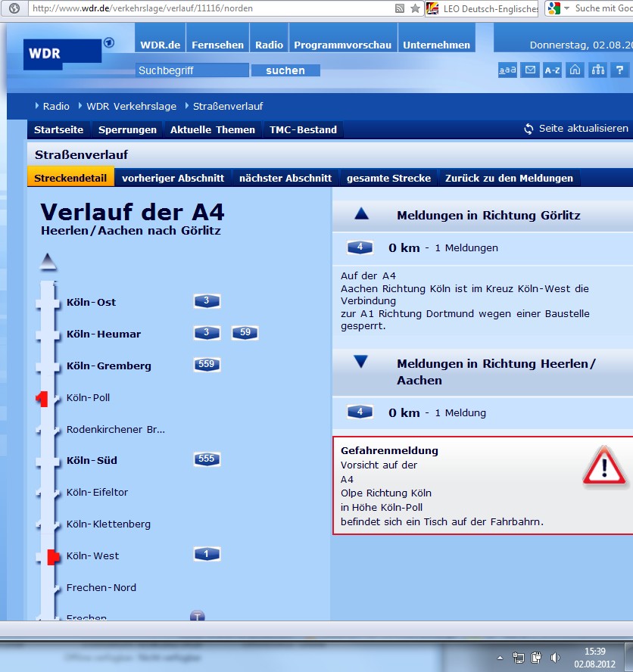Click the 'Suchbegriff' search field

coord(192,70)
